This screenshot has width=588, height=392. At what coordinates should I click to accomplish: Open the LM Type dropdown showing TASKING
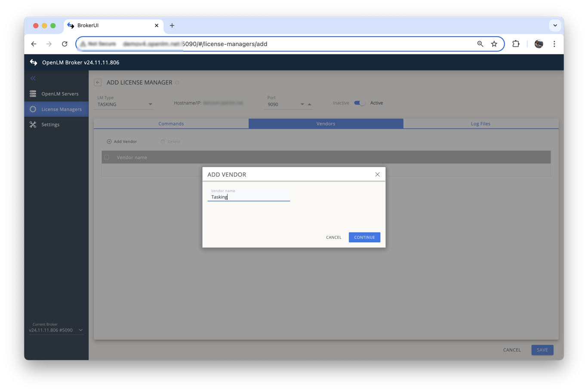pos(150,104)
